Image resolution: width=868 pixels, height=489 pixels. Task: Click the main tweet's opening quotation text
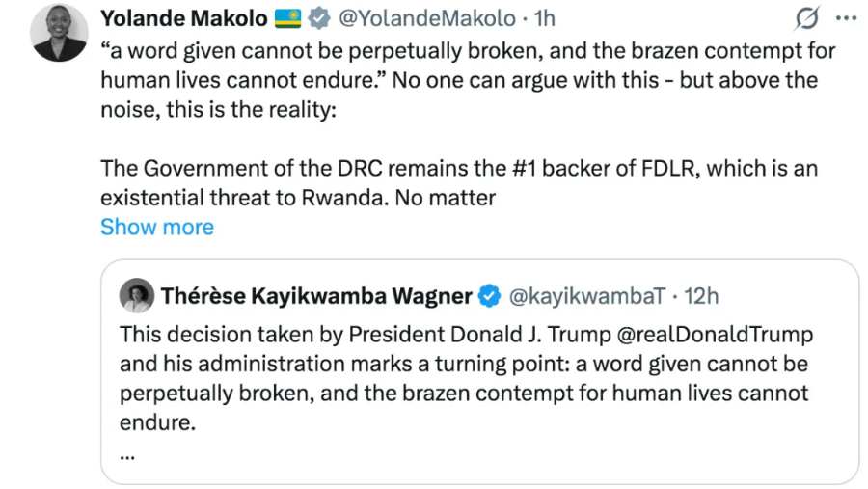386,50
